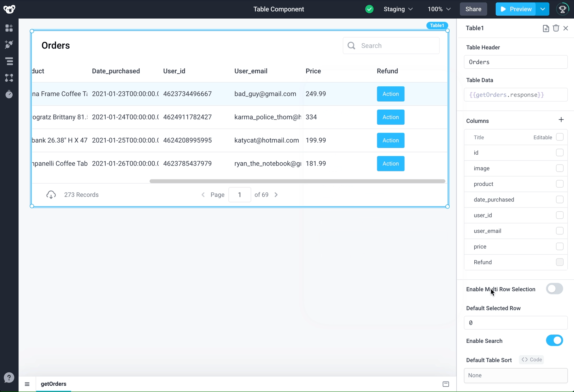Open the Components panel in left sidebar

pos(9,28)
